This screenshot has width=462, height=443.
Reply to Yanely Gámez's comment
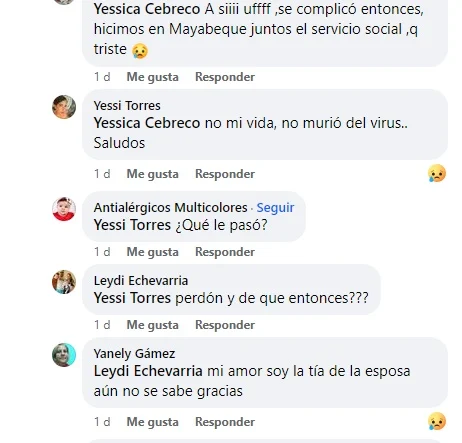(225, 422)
